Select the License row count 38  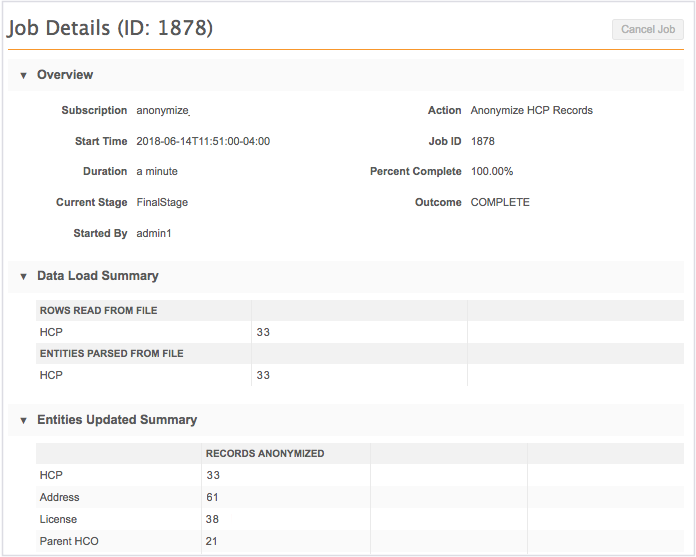pyautogui.click(x=213, y=519)
